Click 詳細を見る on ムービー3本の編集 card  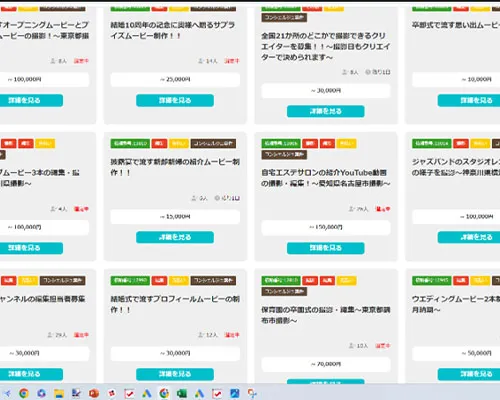(31, 248)
